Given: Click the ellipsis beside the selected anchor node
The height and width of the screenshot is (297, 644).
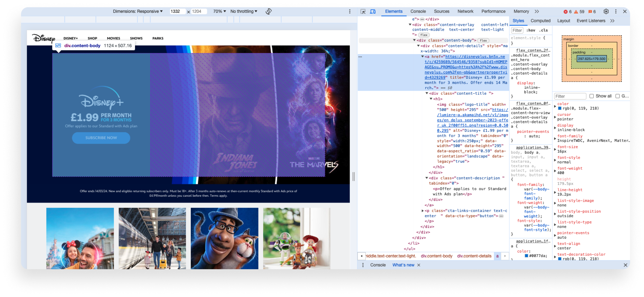Looking at the screenshot, I should click(x=360, y=57).
